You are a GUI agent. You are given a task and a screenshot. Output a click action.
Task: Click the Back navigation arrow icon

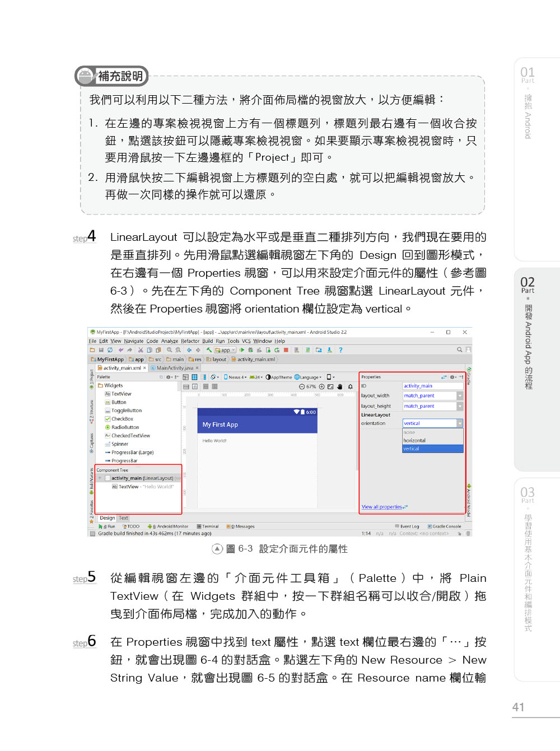click(x=189, y=350)
